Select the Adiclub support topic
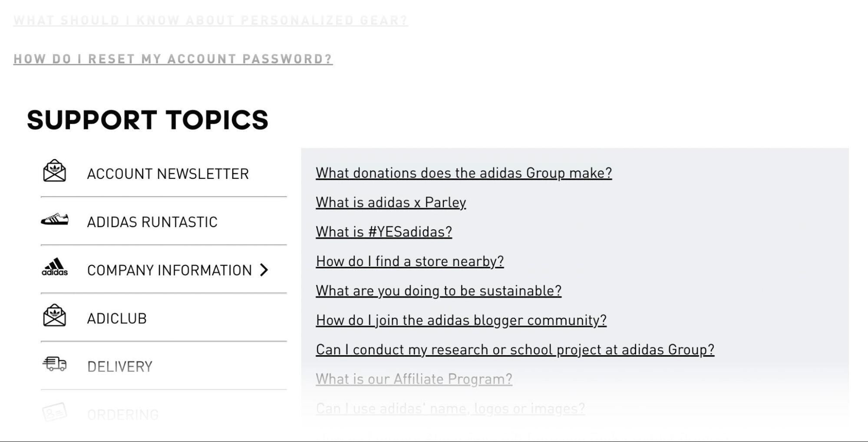Screen dimensions: 868x442 click(x=117, y=319)
